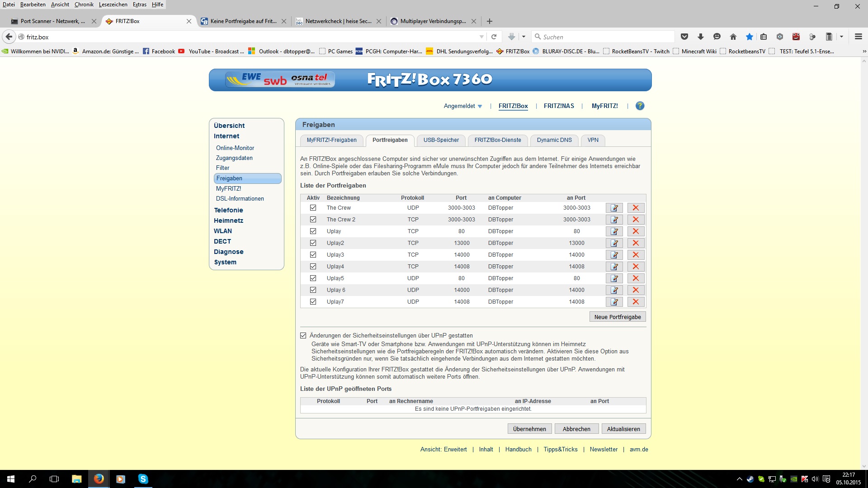The height and width of the screenshot is (488, 868).
Task: Open the Lesezeichen menu
Action: (113, 5)
